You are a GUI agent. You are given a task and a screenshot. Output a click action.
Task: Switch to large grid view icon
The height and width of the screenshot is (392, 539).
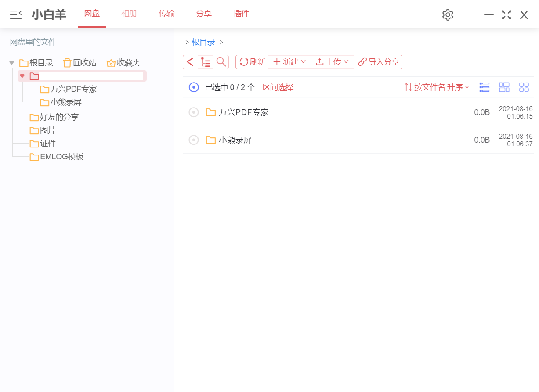click(x=524, y=87)
